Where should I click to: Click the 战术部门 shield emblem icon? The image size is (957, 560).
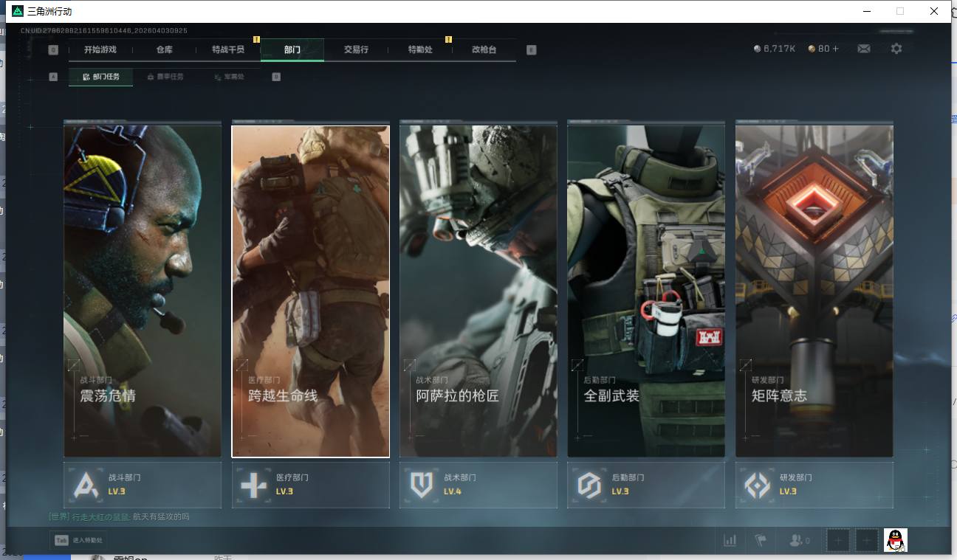pos(422,485)
